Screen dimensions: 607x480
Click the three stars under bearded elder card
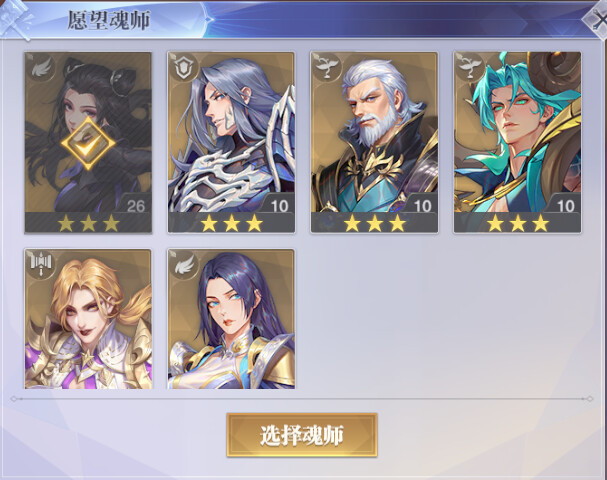coord(375,223)
